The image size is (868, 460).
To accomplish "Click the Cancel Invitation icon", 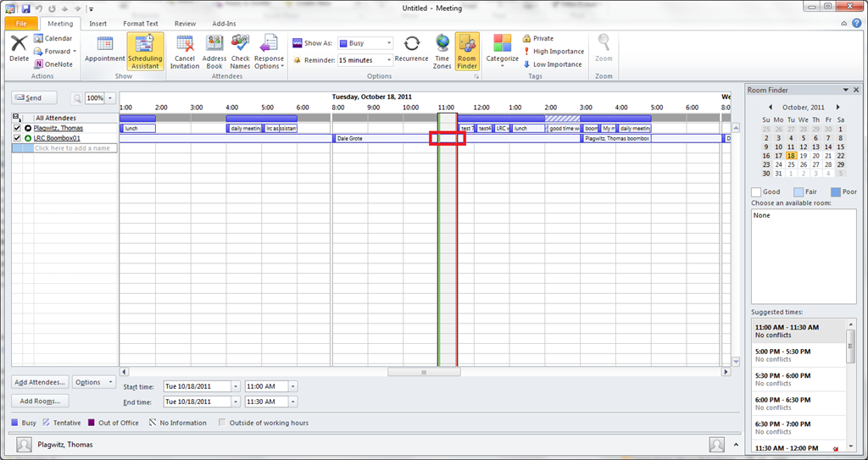I will tap(185, 52).
